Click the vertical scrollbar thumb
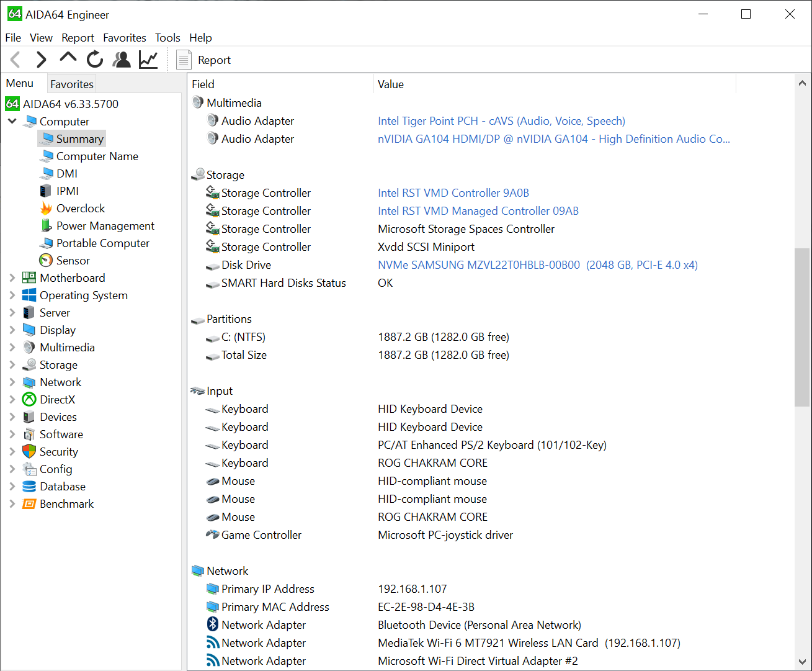Viewport: 812px width, 671px height. (x=801, y=328)
